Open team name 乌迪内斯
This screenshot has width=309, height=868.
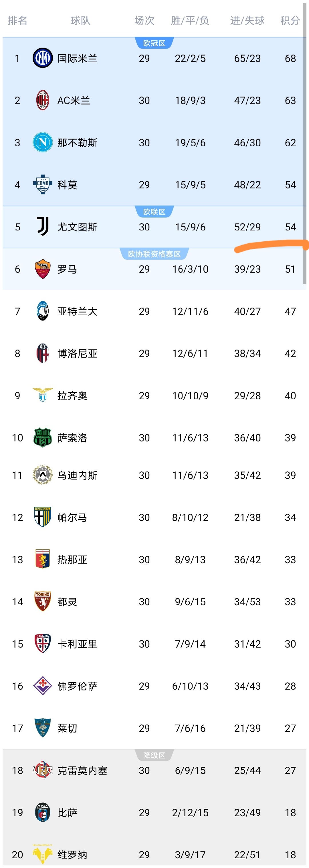77,475
